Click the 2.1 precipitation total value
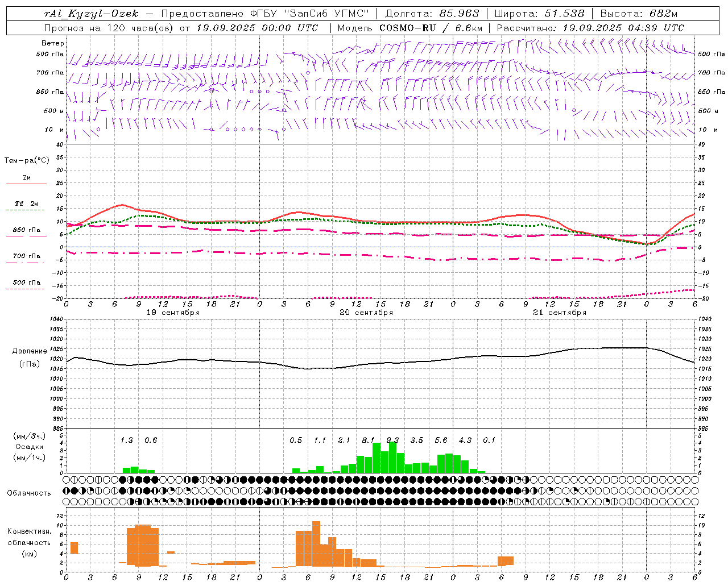 [x=344, y=440]
